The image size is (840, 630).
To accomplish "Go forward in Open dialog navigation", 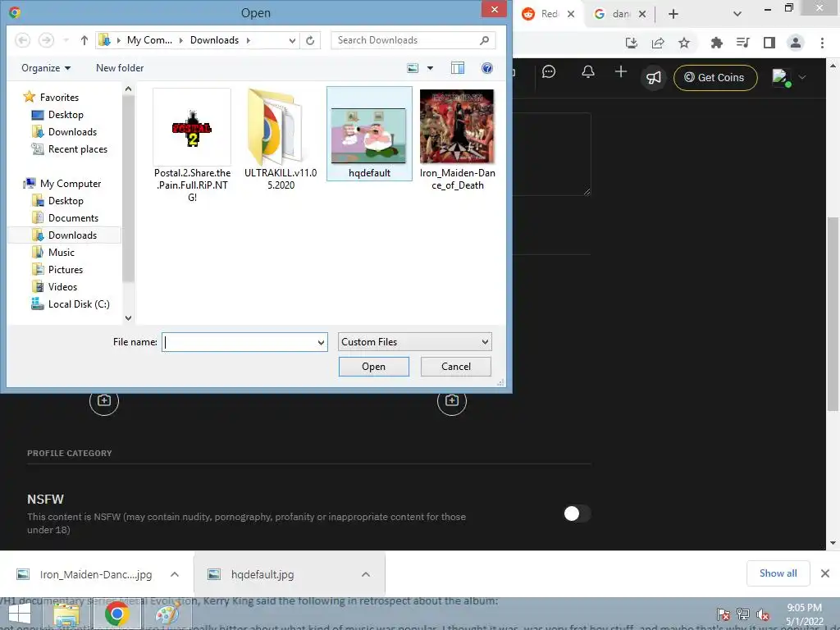I will (47, 40).
